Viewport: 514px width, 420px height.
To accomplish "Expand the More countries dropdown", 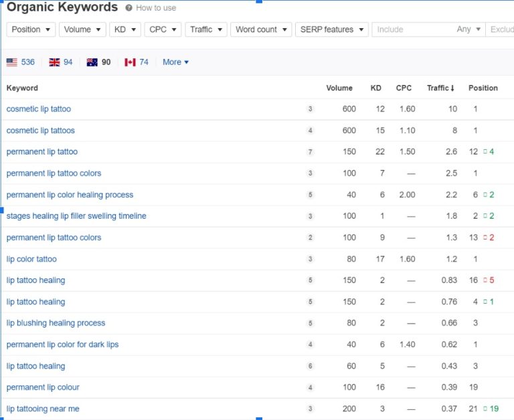I will 176,62.
